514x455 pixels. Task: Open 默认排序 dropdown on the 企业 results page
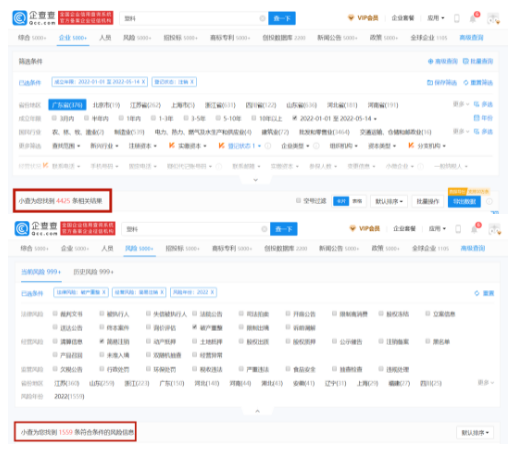pos(389,201)
